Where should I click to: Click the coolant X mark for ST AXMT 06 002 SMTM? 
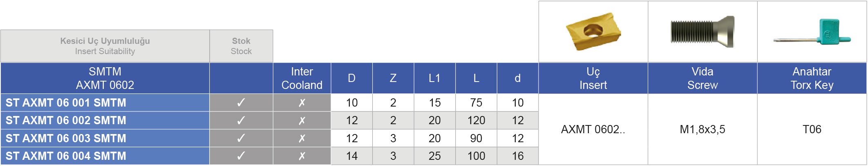(302, 121)
